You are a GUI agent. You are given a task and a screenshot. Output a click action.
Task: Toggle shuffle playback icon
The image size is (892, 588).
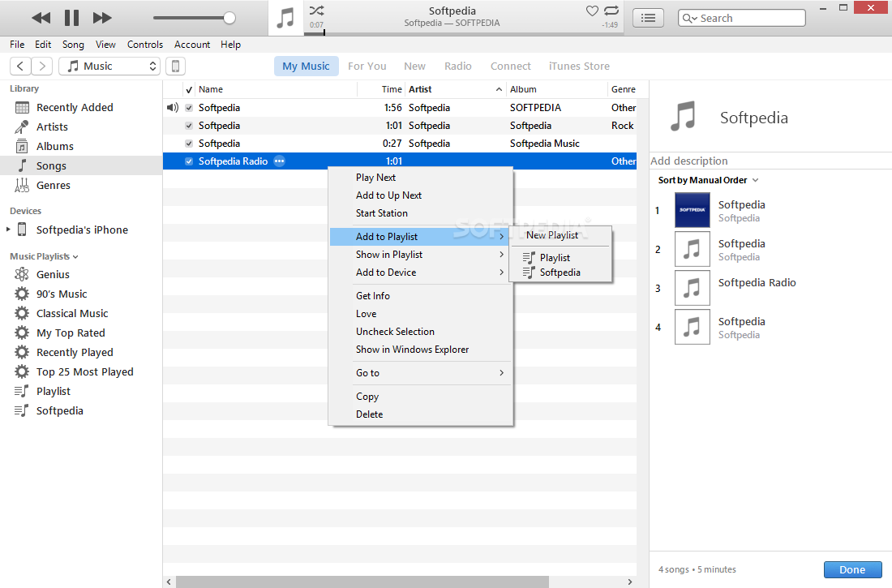pyautogui.click(x=316, y=11)
